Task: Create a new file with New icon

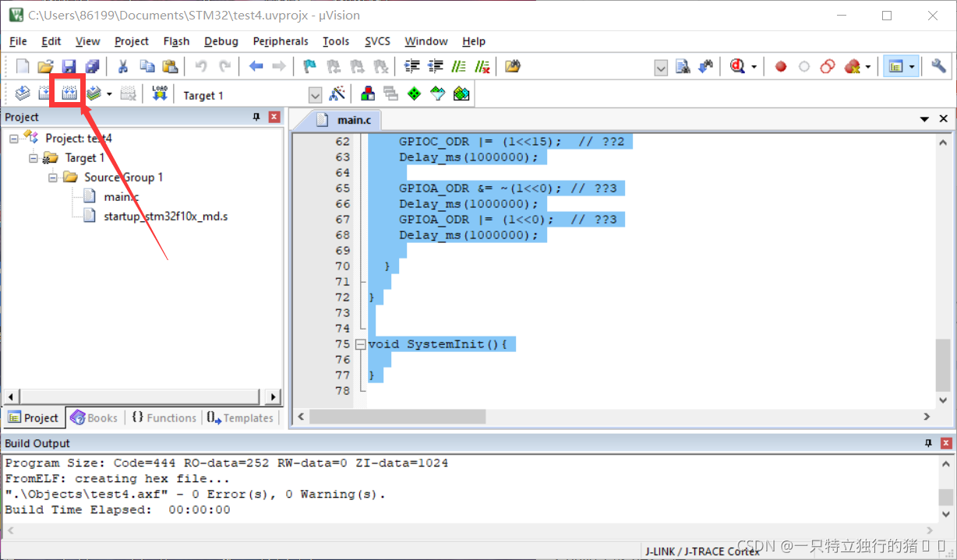Action: (x=23, y=67)
